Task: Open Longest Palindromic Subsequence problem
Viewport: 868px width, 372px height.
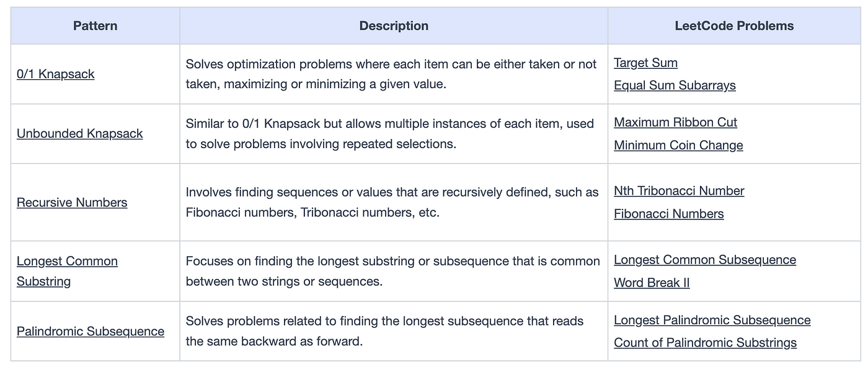Action: point(712,320)
